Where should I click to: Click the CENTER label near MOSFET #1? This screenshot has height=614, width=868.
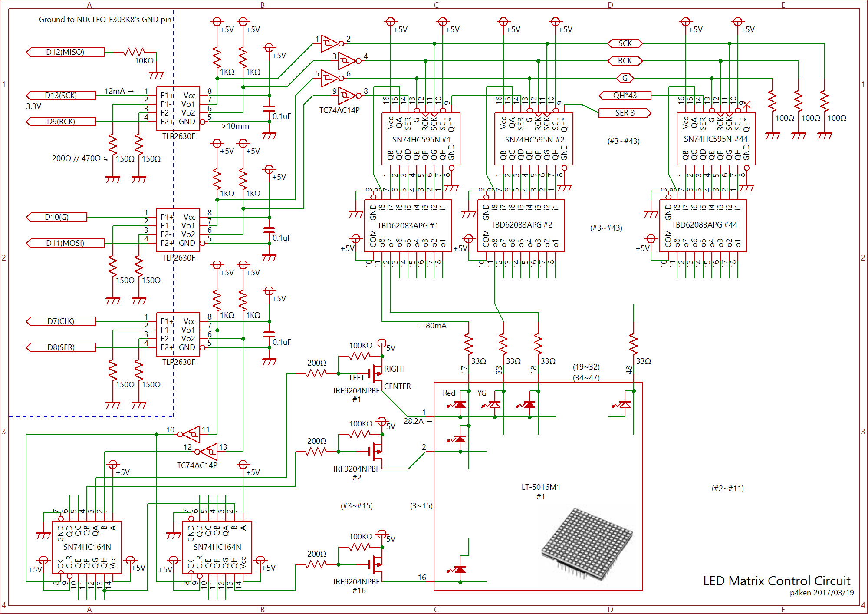(x=398, y=386)
